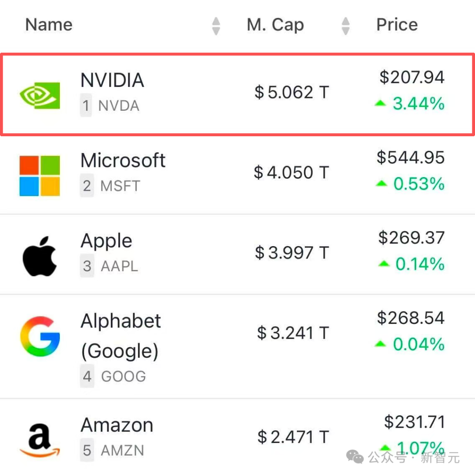Click Microsoft's 0.53% price change
The width and height of the screenshot is (475, 476).
[418, 184]
